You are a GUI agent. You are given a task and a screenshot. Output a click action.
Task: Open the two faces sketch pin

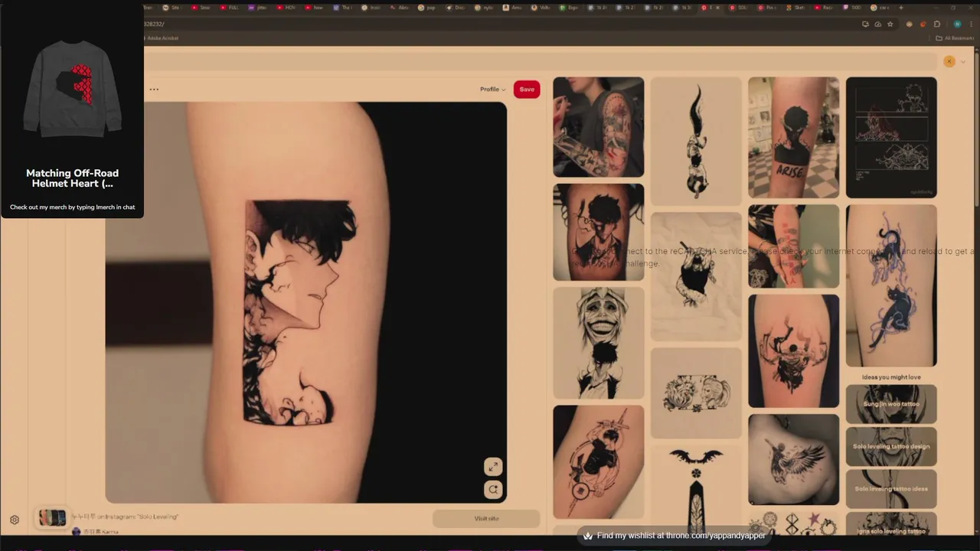coord(696,393)
